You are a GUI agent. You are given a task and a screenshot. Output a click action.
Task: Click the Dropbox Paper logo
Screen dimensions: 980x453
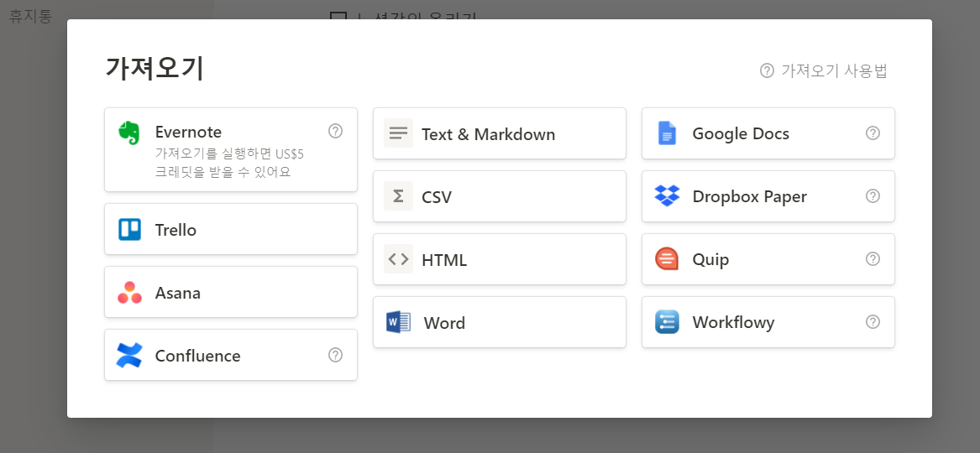pyautogui.click(x=667, y=196)
